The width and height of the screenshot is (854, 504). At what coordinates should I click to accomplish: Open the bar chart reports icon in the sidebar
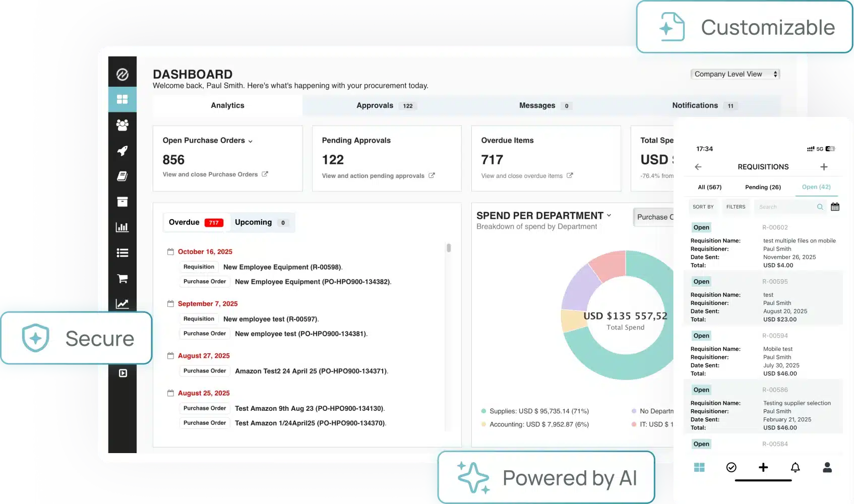coord(122,227)
